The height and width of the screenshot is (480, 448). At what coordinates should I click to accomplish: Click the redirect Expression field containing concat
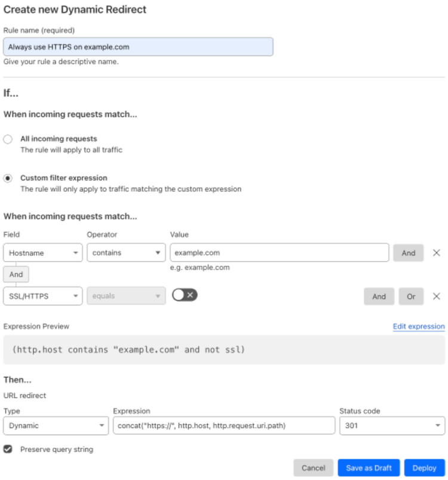[x=224, y=425]
